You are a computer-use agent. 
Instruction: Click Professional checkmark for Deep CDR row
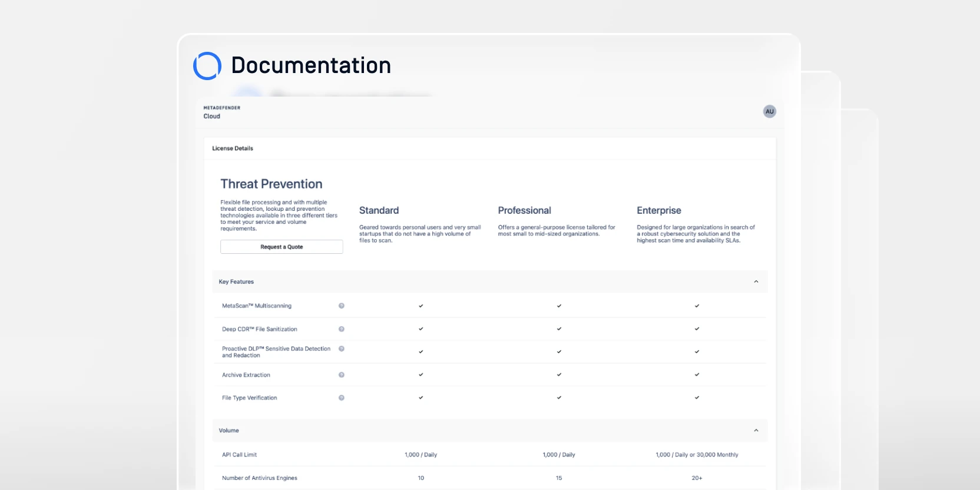(559, 329)
